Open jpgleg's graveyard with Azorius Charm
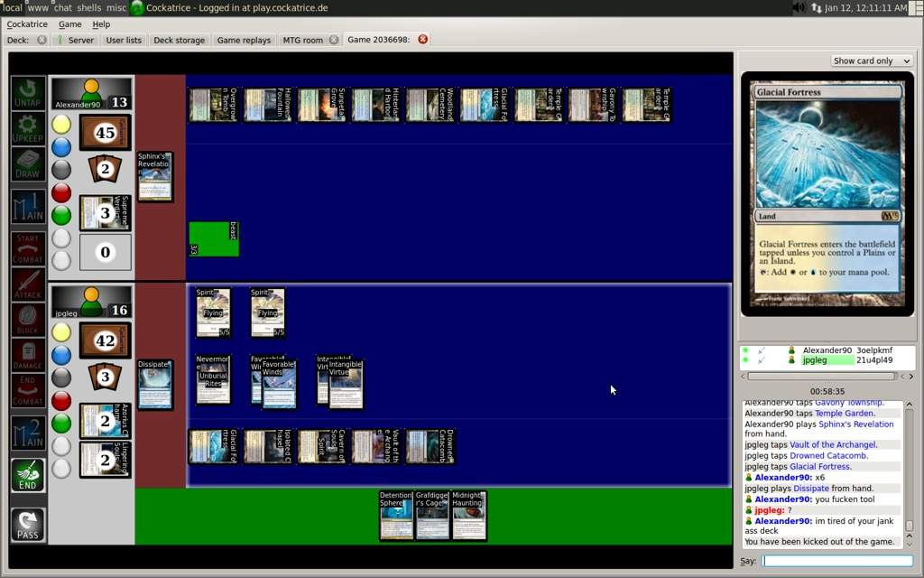Screen dimensions: 924x578 [105, 421]
